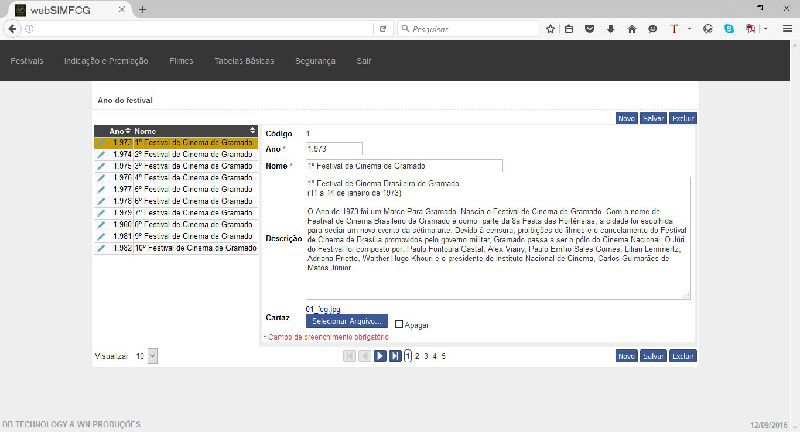Open the Firefox hamburger menu

(x=788, y=29)
